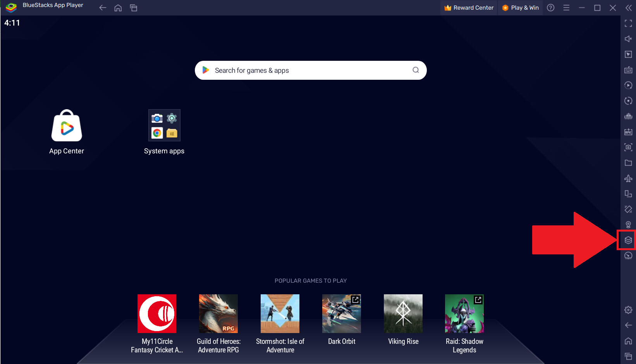The height and width of the screenshot is (364, 636).
Task: Click recent apps icon in side toolbar
Action: (628, 356)
